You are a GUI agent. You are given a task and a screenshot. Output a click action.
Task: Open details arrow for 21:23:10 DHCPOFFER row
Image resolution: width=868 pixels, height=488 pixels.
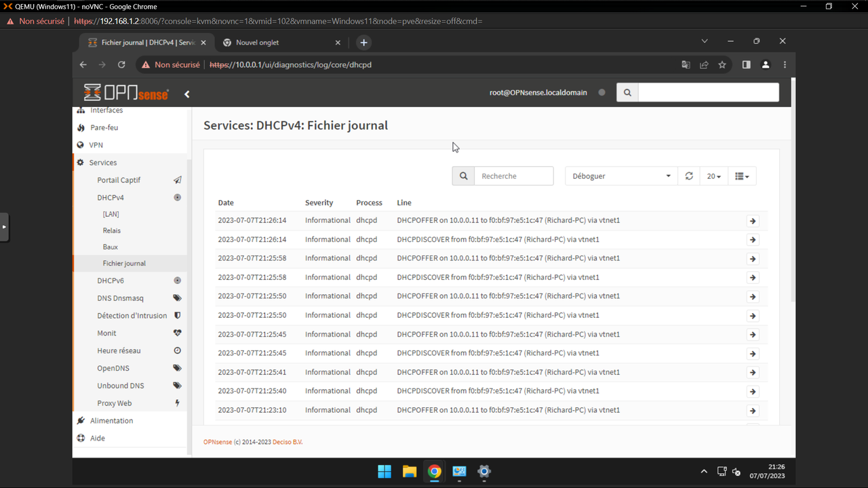[753, 411]
